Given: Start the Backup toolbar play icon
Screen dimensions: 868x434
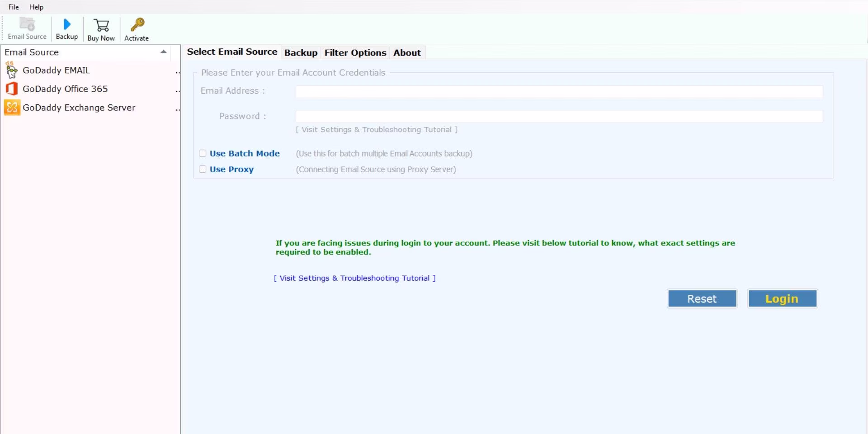Looking at the screenshot, I should pos(67,24).
